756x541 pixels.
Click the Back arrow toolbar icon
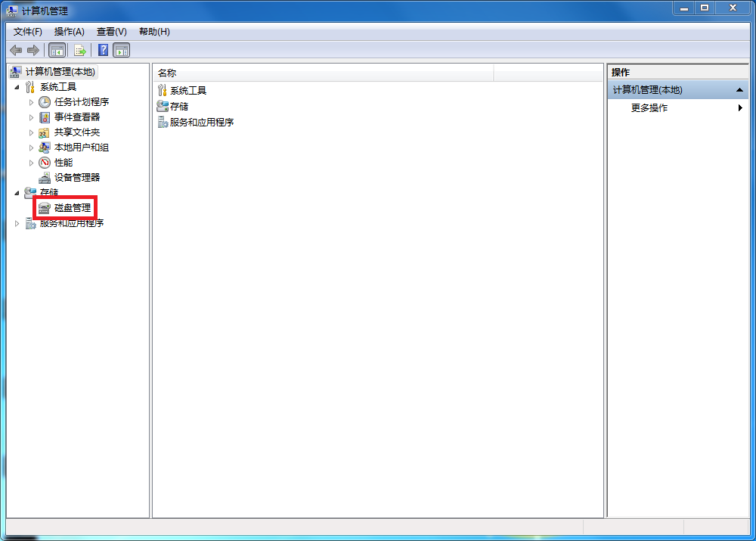point(16,51)
